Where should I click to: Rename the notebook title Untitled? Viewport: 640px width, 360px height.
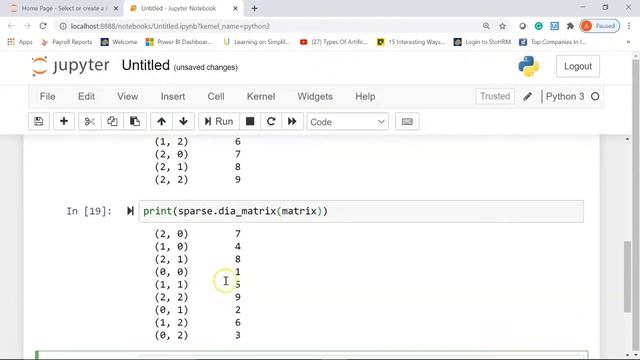[x=145, y=65]
